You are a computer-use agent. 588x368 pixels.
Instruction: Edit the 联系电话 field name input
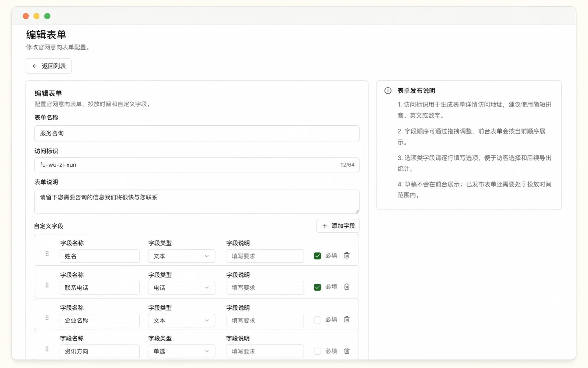(x=100, y=287)
